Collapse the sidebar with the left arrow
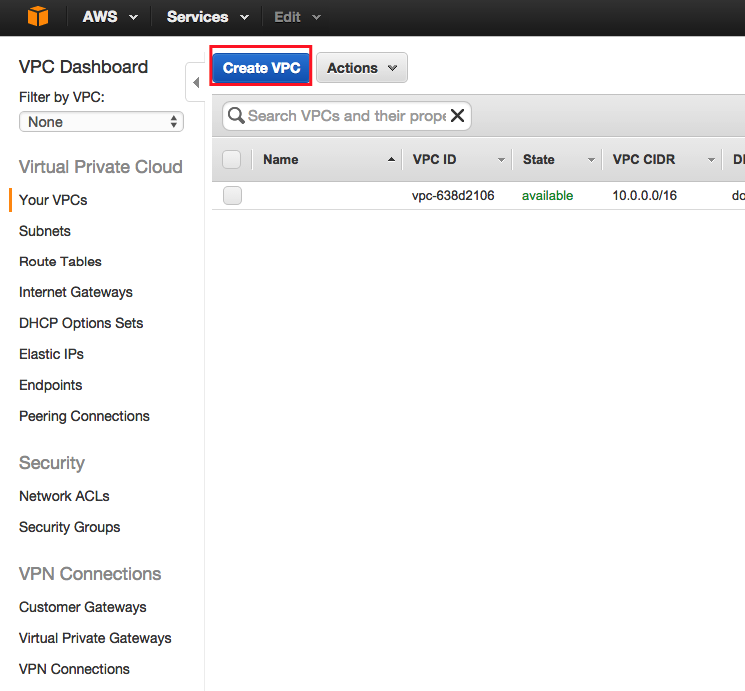 [x=196, y=82]
